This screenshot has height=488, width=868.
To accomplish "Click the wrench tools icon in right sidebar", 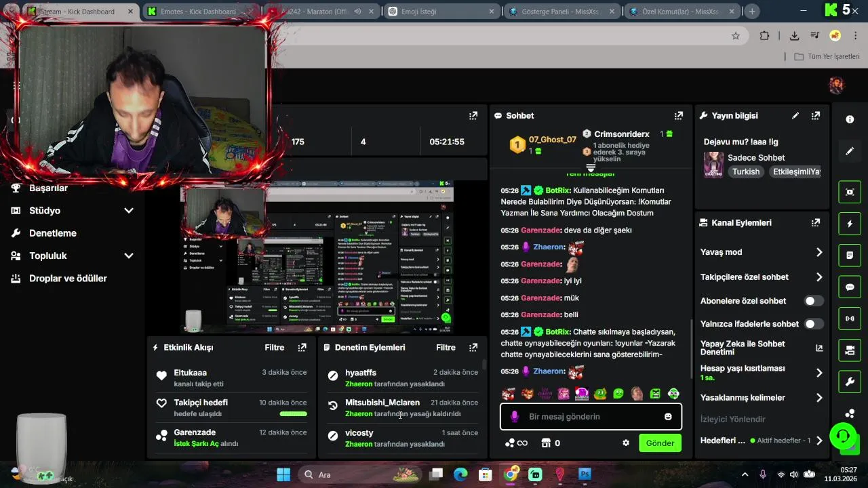I will click(850, 382).
